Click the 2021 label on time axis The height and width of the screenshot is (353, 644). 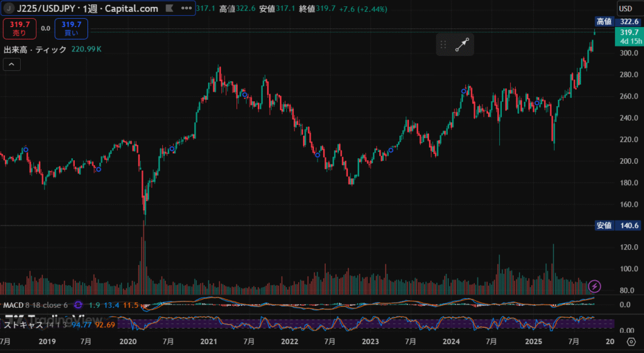(208, 341)
